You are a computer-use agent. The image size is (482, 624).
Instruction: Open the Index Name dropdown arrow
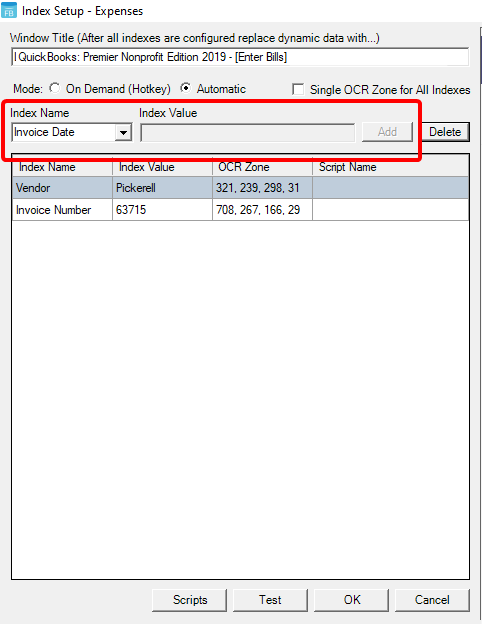(123, 133)
